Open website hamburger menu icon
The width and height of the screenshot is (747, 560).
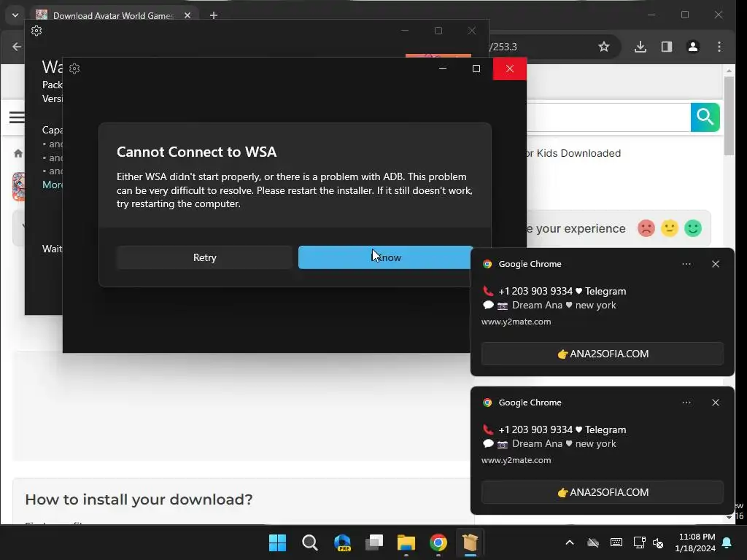point(17,117)
